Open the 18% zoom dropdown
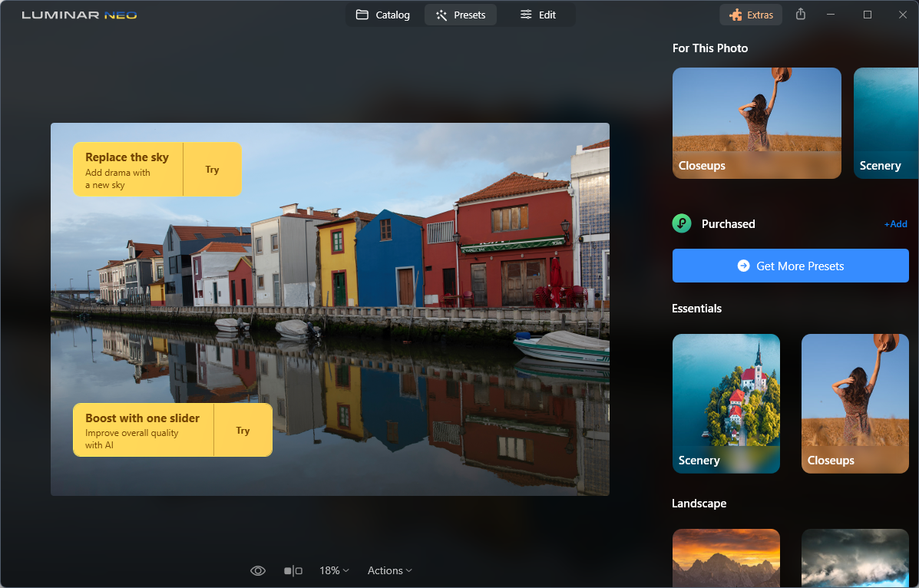The image size is (919, 588). tap(334, 570)
